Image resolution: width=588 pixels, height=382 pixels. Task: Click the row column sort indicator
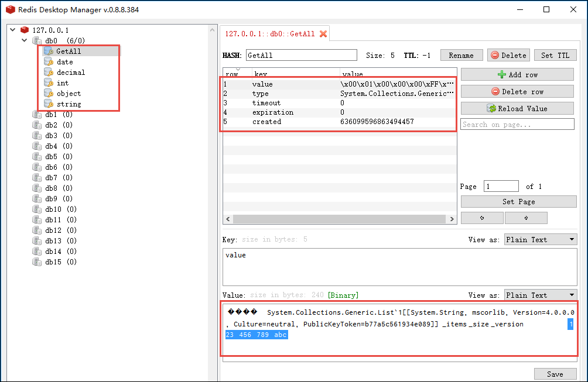click(x=238, y=69)
